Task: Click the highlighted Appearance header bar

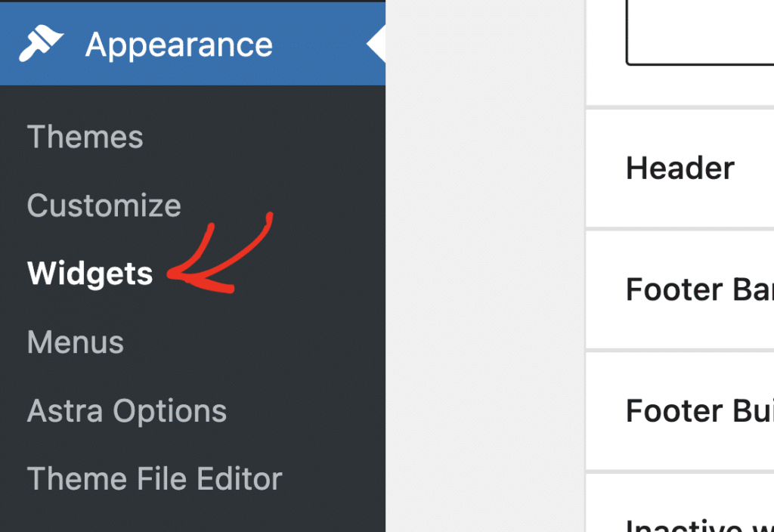Action: click(178, 43)
